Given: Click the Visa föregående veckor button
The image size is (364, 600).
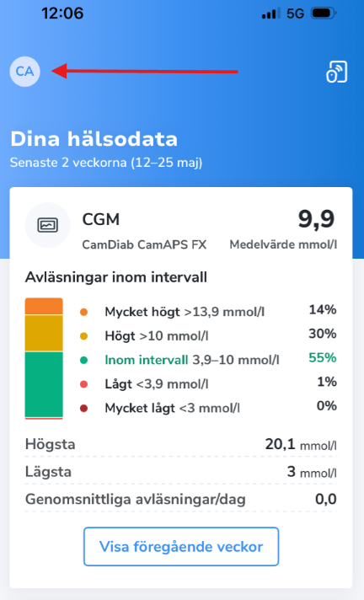Looking at the screenshot, I should pos(181,546).
